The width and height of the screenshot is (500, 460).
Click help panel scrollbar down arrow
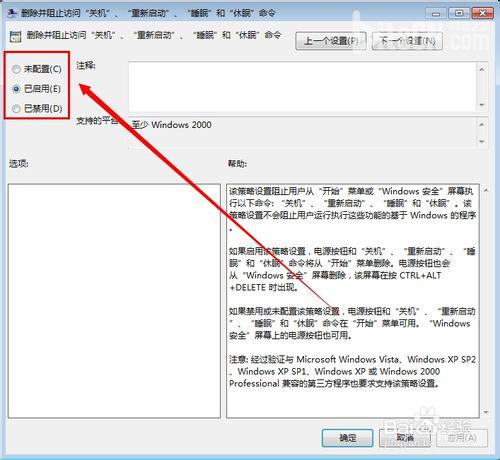tap(486, 412)
